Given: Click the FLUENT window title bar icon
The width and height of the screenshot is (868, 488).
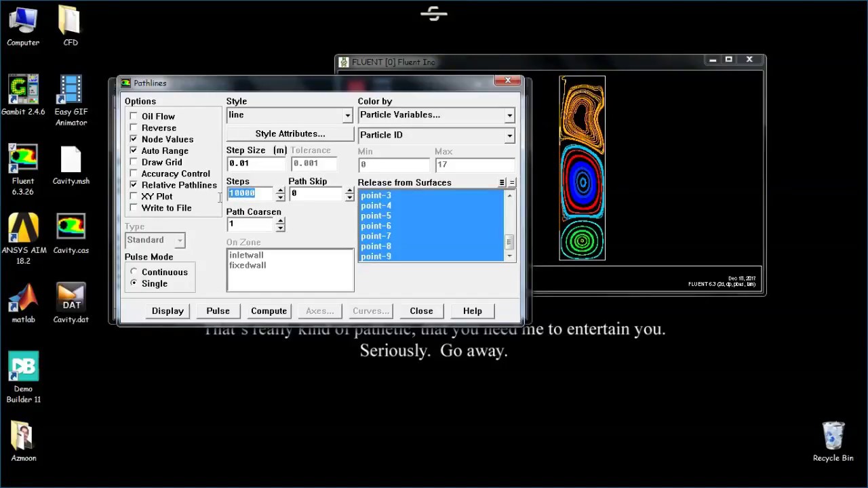Looking at the screenshot, I should 344,62.
